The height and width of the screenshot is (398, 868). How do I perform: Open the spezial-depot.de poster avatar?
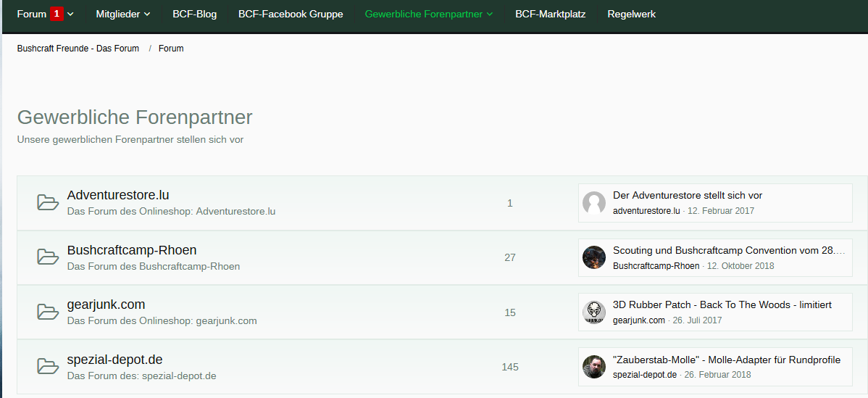point(594,367)
